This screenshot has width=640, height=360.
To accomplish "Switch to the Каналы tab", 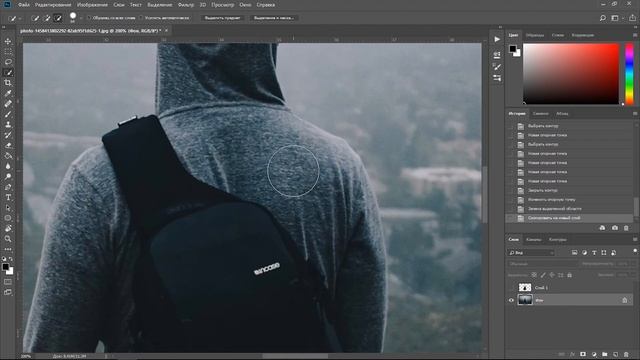I will coord(533,240).
